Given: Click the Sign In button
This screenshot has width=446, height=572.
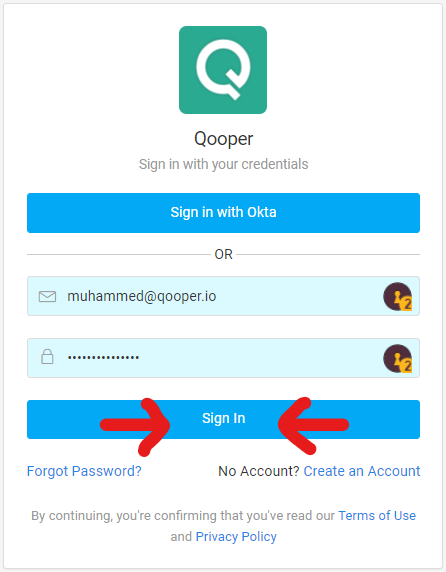Looking at the screenshot, I should [x=223, y=419].
